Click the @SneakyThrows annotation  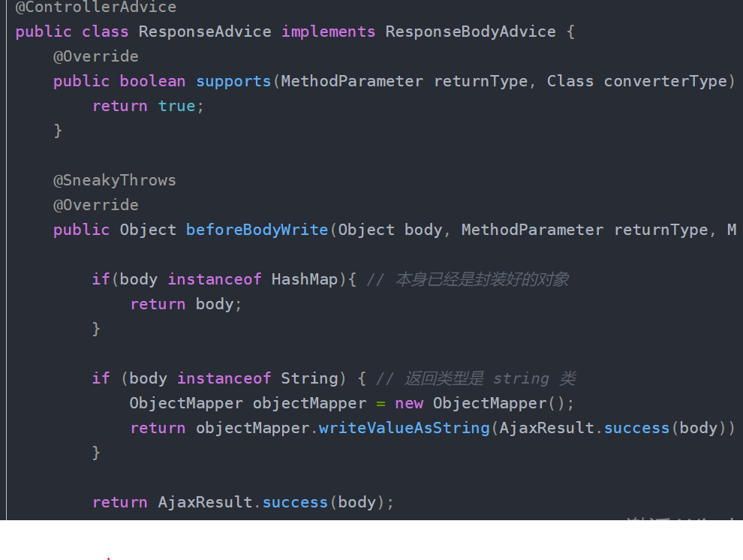pyautogui.click(x=115, y=180)
